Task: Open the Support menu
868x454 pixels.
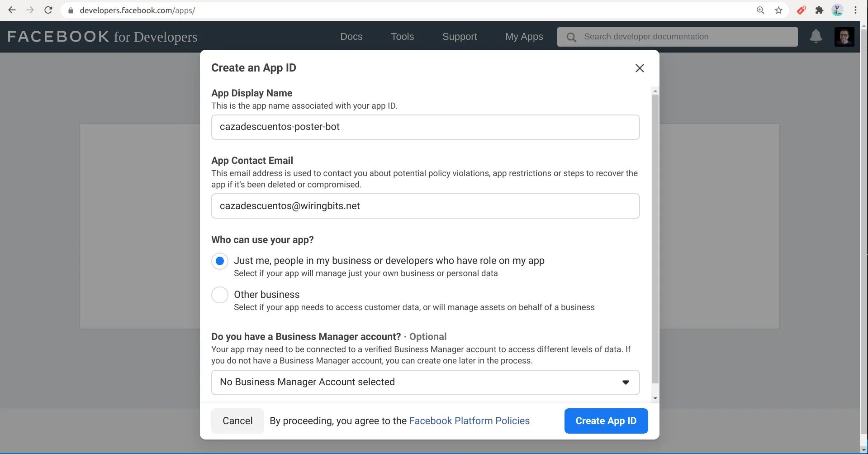Action: 460,37
